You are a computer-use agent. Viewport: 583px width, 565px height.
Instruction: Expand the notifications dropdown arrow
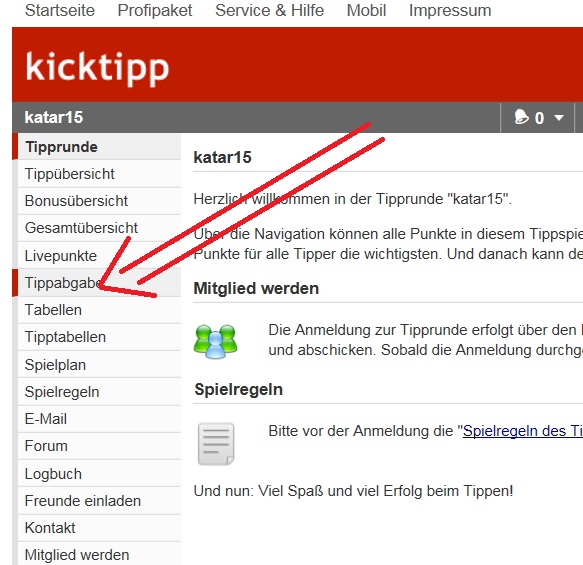click(x=558, y=118)
